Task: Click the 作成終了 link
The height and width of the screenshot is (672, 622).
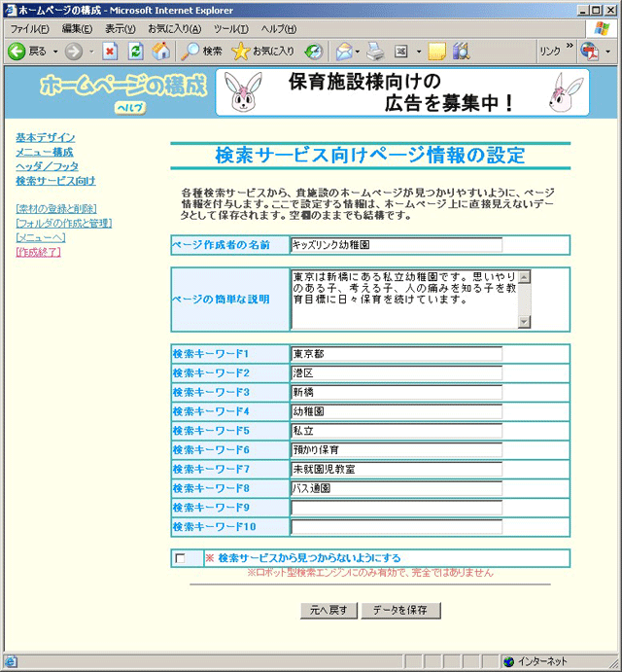Action: [x=38, y=252]
